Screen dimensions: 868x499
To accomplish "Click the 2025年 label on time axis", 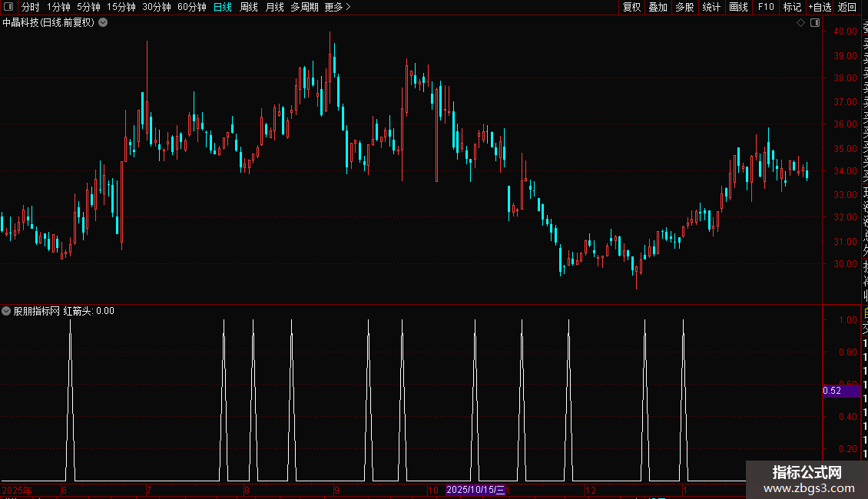I will pos(17,490).
